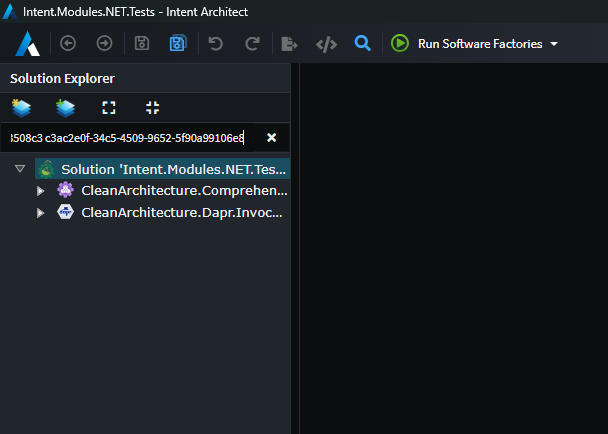This screenshot has height=434, width=608.
Task: Redo the last undone action
Action: click(x=252, y=44)
